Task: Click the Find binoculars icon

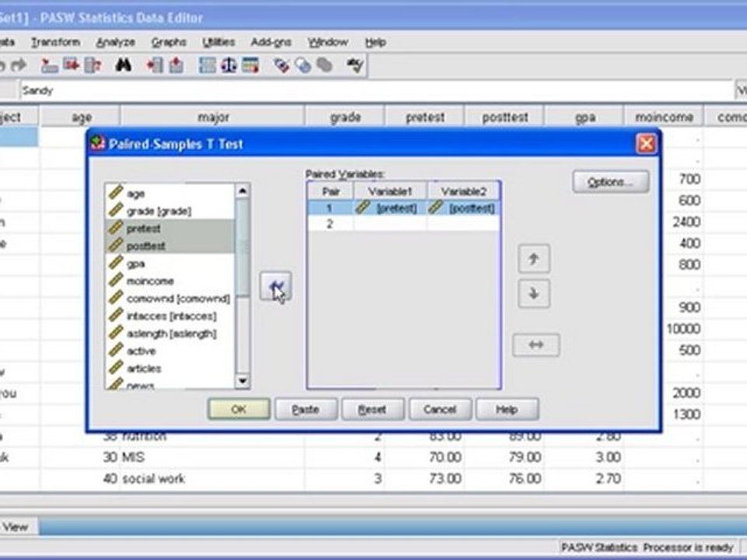Action: tap(124, 65)
